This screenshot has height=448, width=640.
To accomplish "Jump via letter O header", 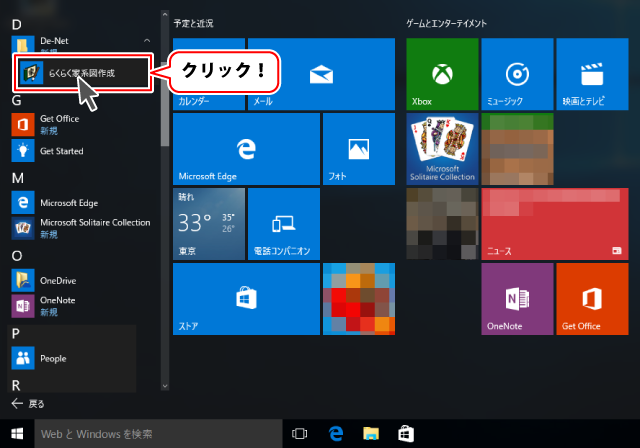I will [17, 256].
